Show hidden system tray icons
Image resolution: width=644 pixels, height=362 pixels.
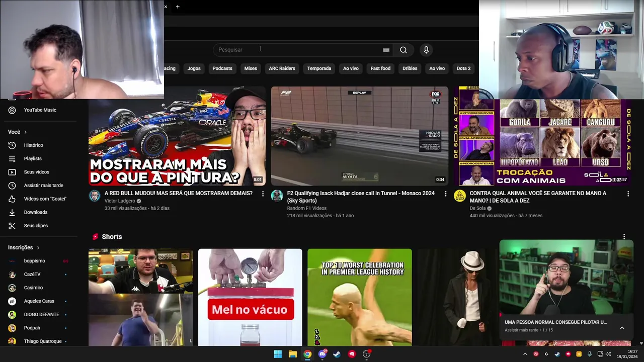pos(525,354)
